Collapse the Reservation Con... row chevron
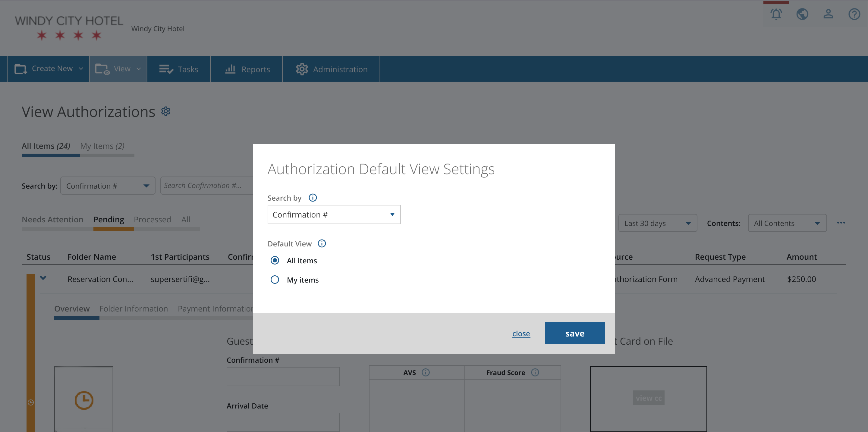This screenshot has height=432, width=868. click(43, 278)
